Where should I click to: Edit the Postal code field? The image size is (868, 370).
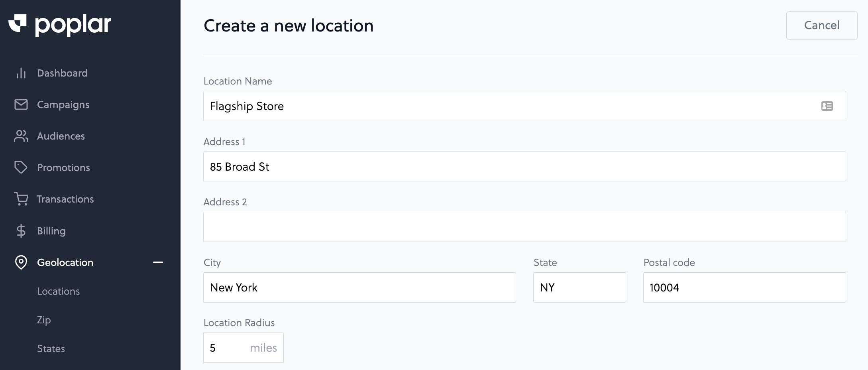(744, 287)
